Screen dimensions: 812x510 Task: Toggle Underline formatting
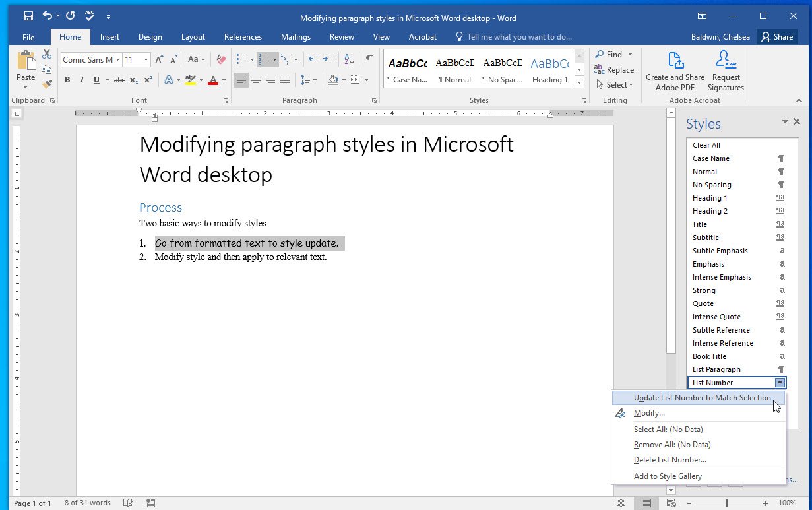click(x=96, y=80)
